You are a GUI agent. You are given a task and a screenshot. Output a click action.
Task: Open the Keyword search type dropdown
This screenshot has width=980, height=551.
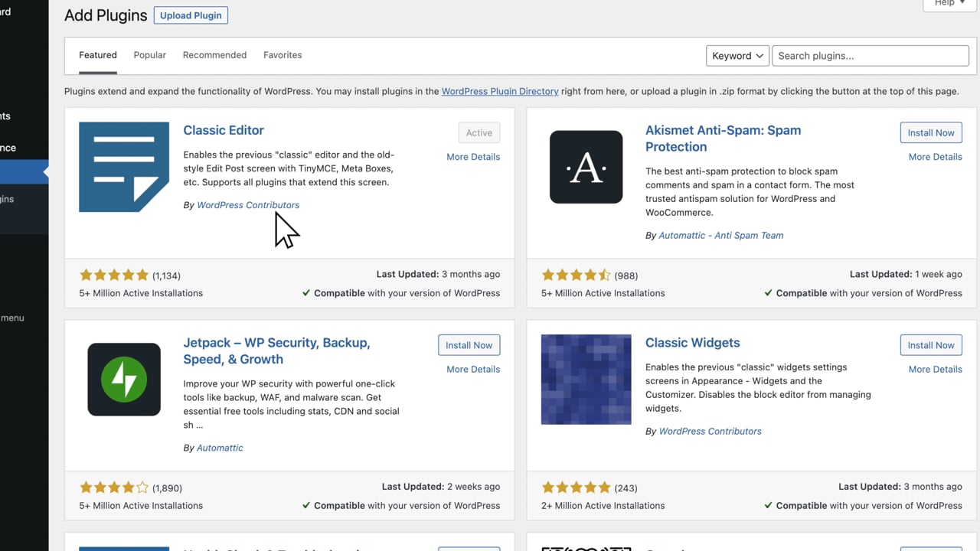pyautogui.click(x=737, y=56)
